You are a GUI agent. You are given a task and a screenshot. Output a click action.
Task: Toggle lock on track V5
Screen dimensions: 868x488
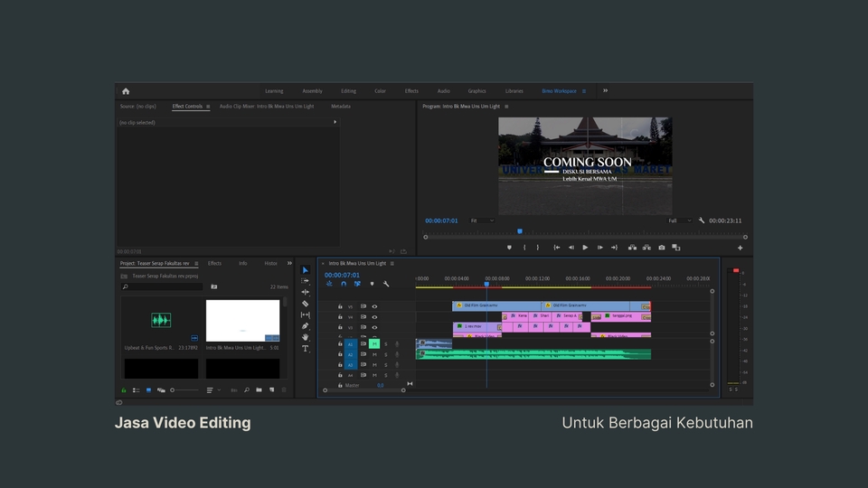pyautogui.click(x=340, y=306)
